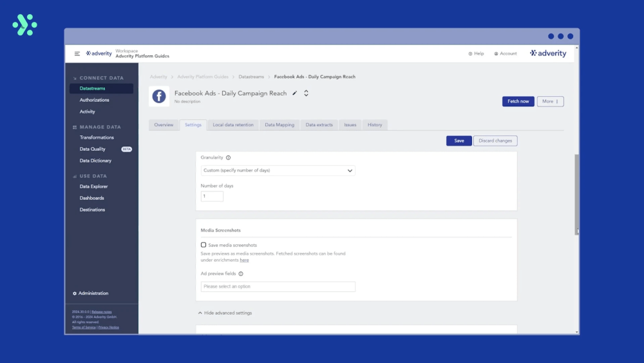Screen dimensions: 644x363
Task: Click the Number of days field
Action: [x=212, y=196]
